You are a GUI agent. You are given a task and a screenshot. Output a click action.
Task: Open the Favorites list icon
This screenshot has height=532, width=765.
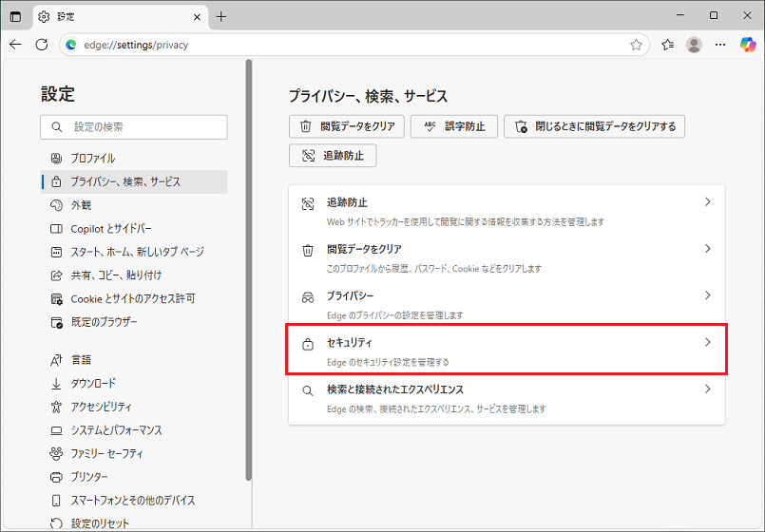(668, 45)
